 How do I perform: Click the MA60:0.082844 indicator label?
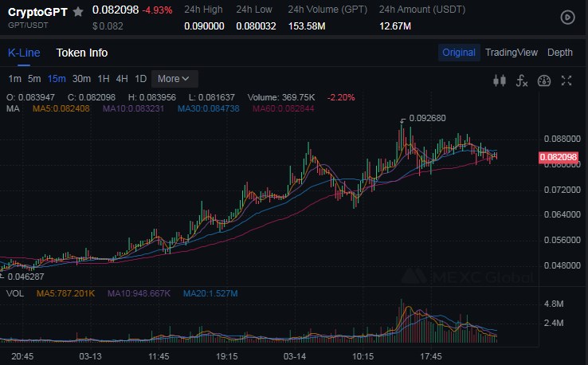283,109
